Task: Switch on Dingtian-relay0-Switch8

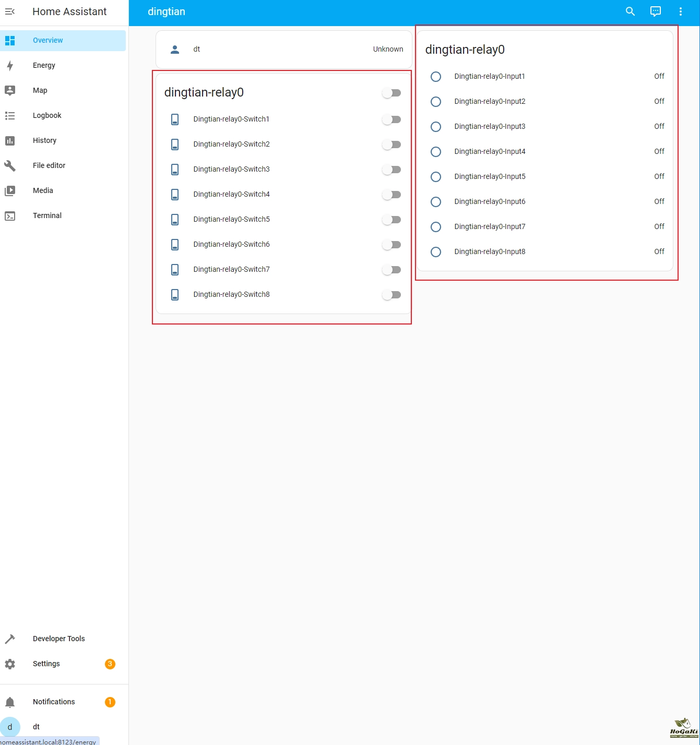Action: (x=391, y=295)
